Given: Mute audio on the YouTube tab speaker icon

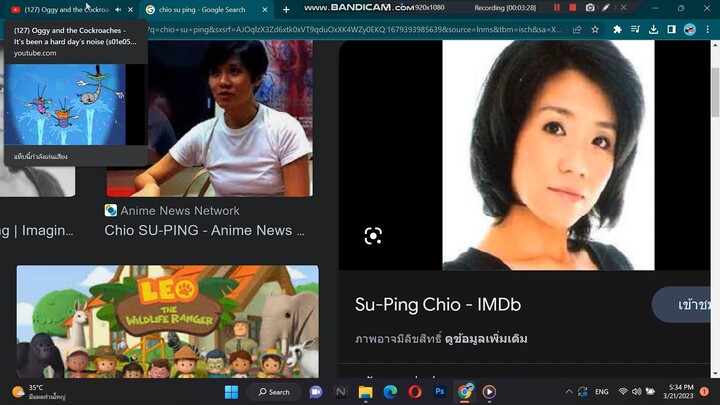Looking at the screenshot, I should pyautogui.click(x=118, y=9).
